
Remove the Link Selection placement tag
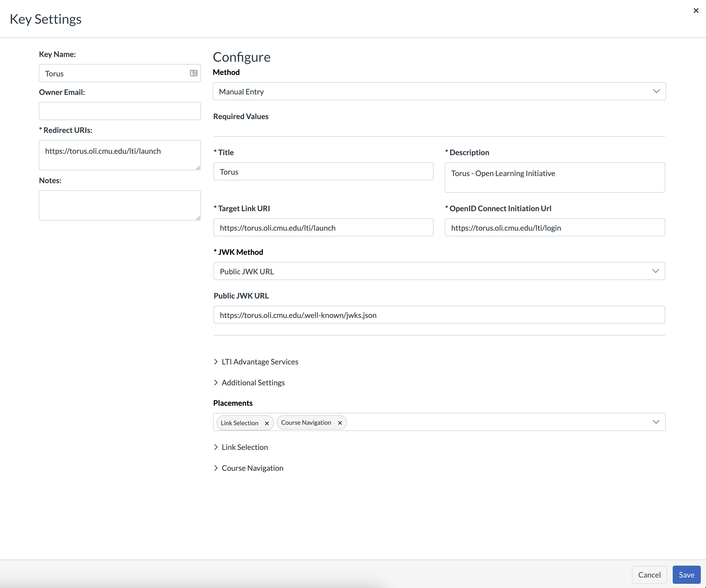[x=267, y=423]
